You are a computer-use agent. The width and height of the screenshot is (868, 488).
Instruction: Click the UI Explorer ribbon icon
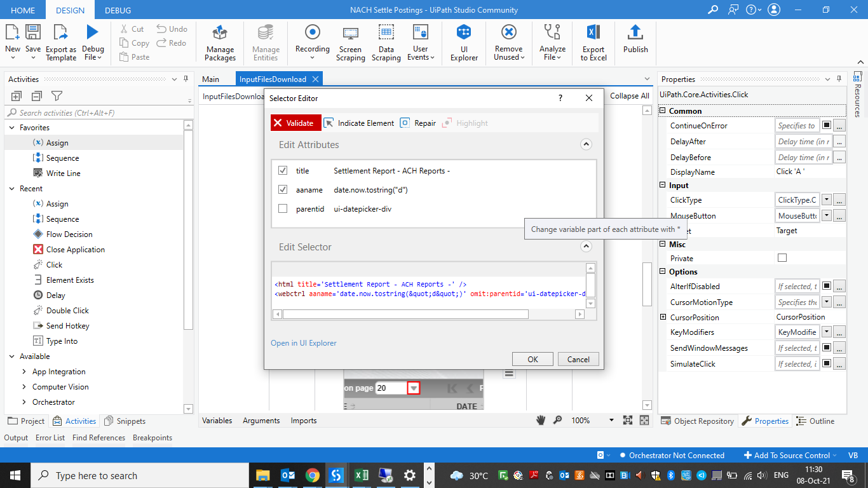[464, 43]
